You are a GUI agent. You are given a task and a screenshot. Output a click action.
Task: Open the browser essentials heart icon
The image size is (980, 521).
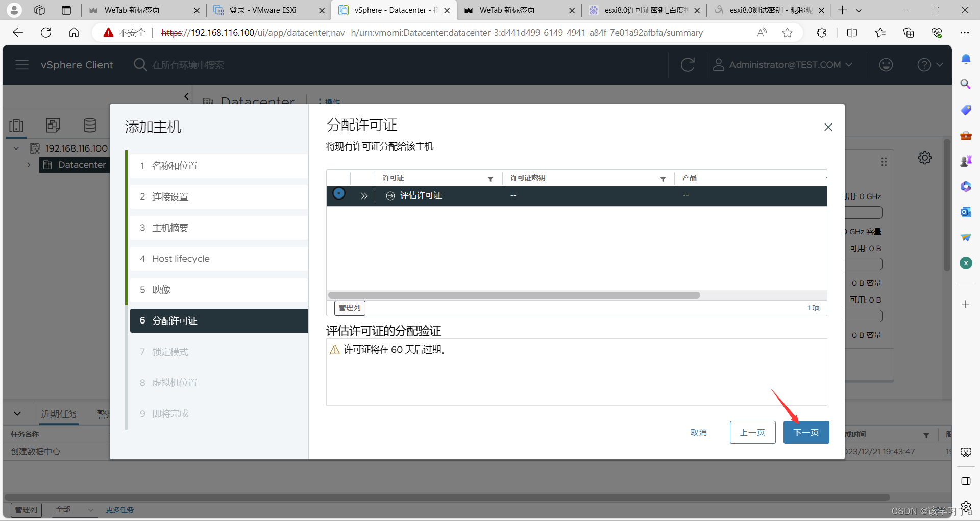coord(937,33)
